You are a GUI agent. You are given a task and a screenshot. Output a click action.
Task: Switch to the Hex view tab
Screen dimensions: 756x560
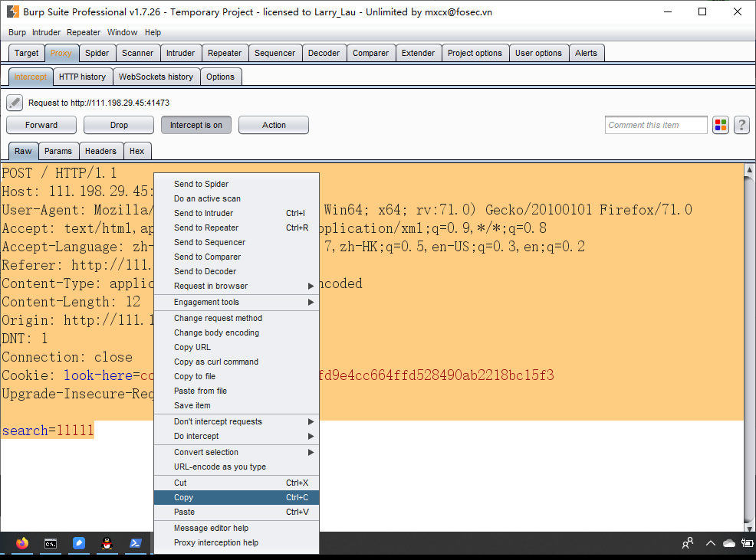pyautogui.click(x=137, y=152)
